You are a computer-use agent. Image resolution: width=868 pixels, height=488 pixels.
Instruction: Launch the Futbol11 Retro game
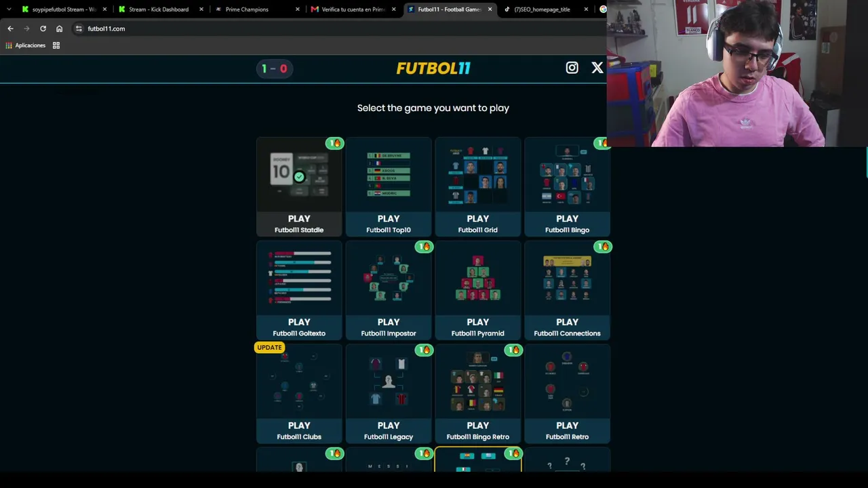[x=567, y=394]
